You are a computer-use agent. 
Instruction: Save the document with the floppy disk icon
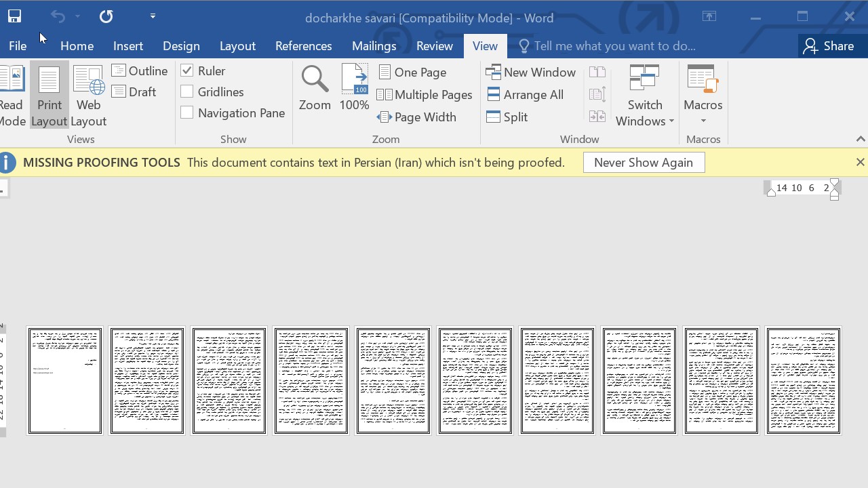[x=14, y=16]
